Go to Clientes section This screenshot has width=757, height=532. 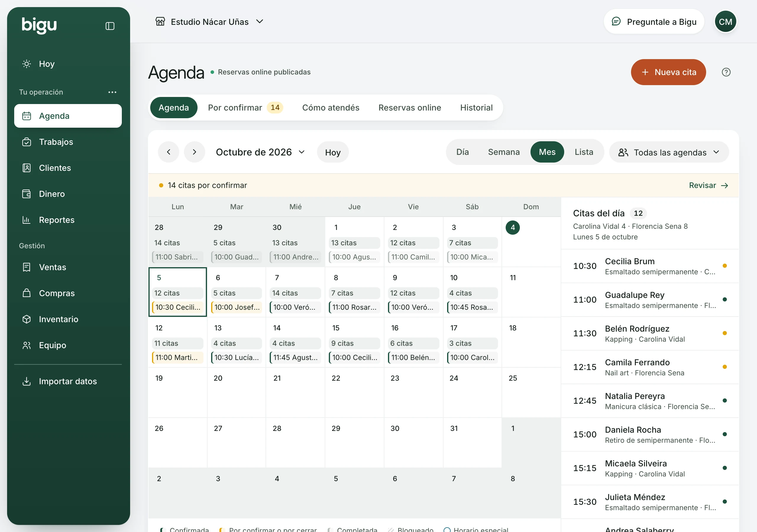pyautogui.click(x=68, y=168)
